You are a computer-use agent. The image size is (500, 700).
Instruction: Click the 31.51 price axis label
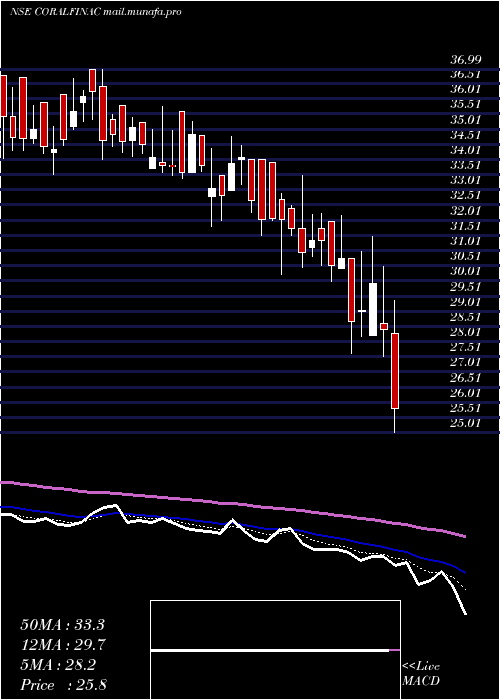[x=464, y=226]
